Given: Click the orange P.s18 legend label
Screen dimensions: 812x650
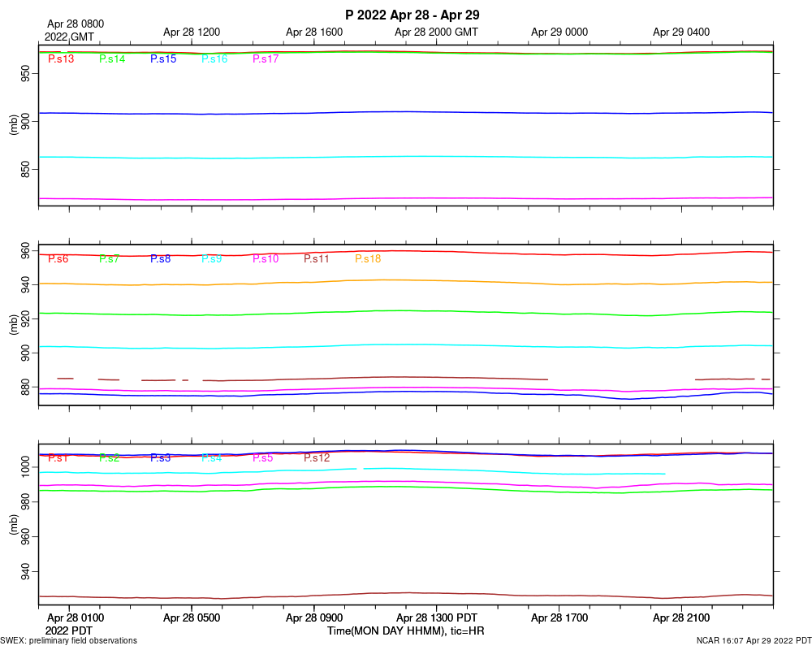Looking at the screenshot, I should pos(368,258).
